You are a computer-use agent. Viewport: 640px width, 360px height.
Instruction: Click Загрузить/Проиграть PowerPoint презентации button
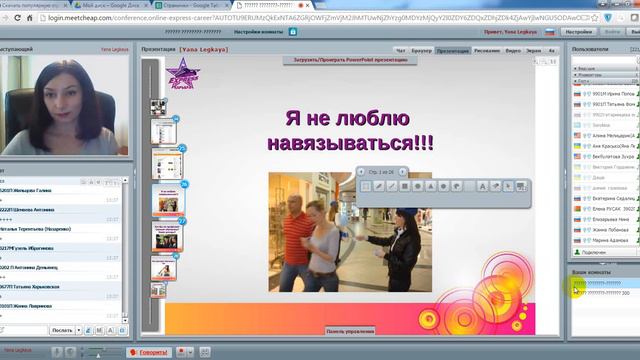pyautogui.click(x=350, y=60)
